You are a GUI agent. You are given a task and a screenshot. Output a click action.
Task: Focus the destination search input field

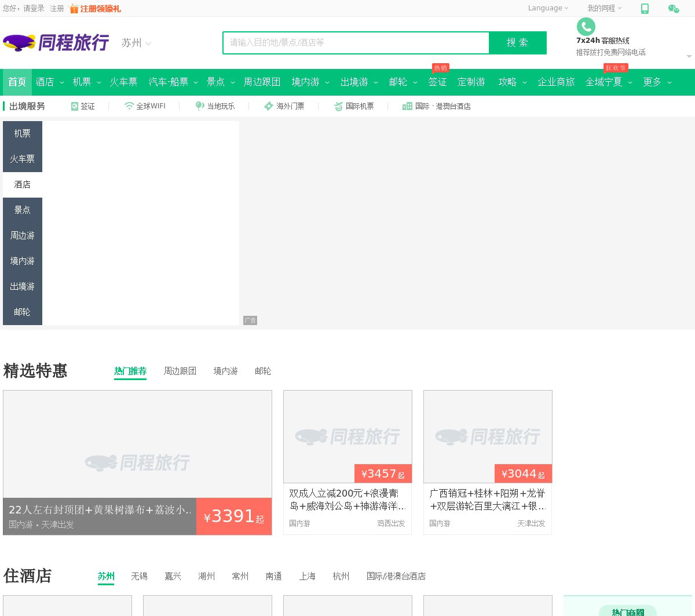pyautogui.click(x=356, y=43)
